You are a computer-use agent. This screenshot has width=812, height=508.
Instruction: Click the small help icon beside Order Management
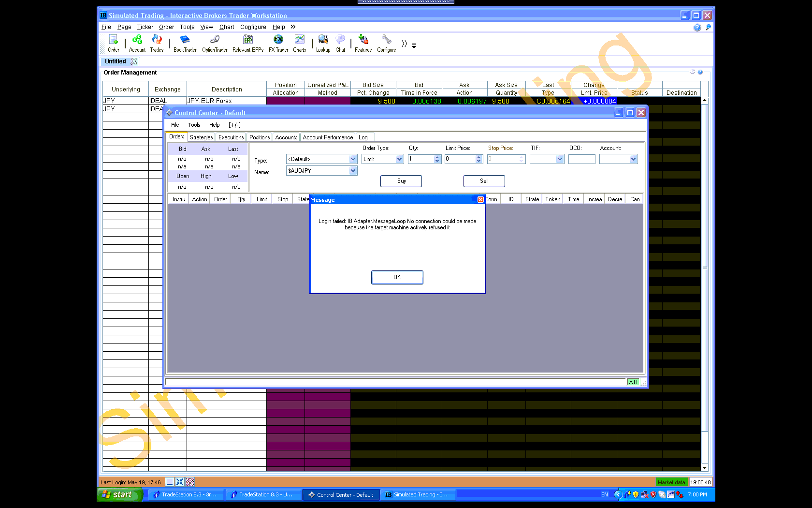[x=700, y=72]
